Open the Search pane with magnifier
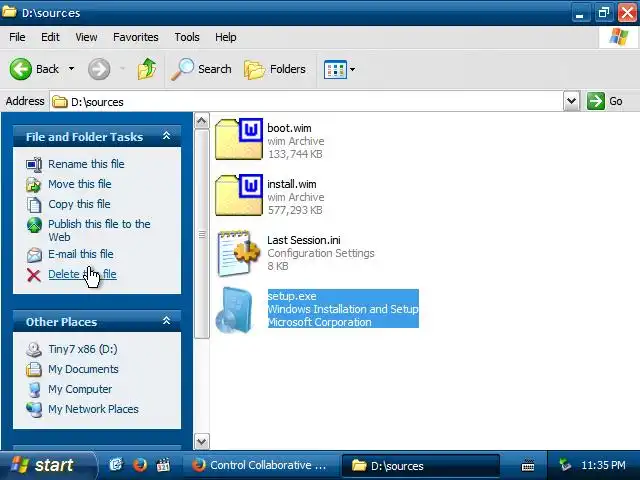This screenshot has width=640, height=480. click(201, 69)
